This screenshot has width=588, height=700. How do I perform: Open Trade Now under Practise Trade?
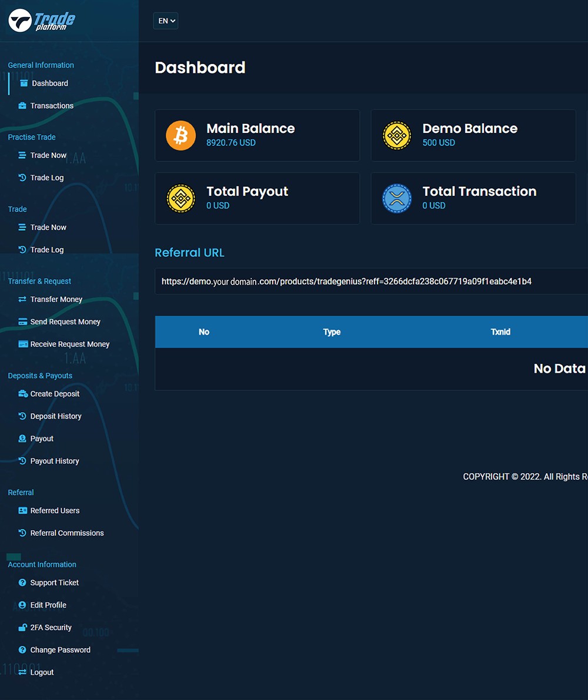(x=48, y=156)
